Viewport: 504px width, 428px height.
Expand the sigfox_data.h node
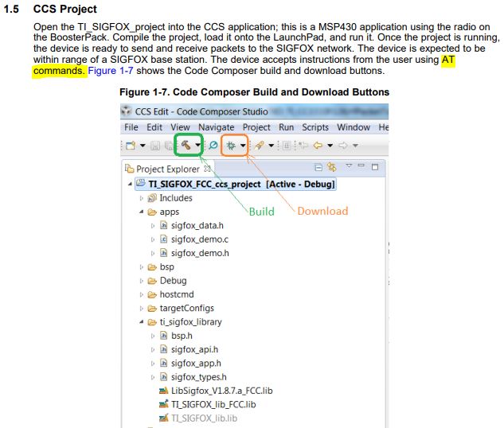coord(153,226)
